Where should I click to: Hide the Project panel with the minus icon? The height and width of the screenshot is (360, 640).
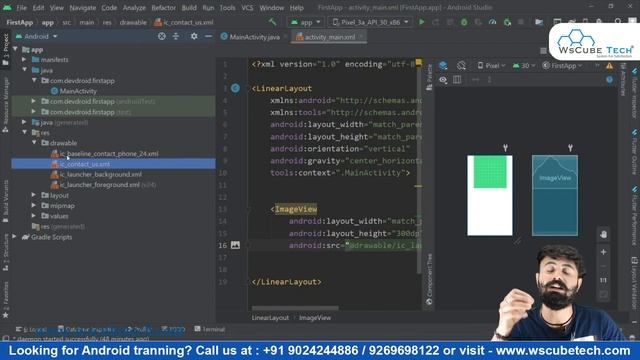(208, 36)
